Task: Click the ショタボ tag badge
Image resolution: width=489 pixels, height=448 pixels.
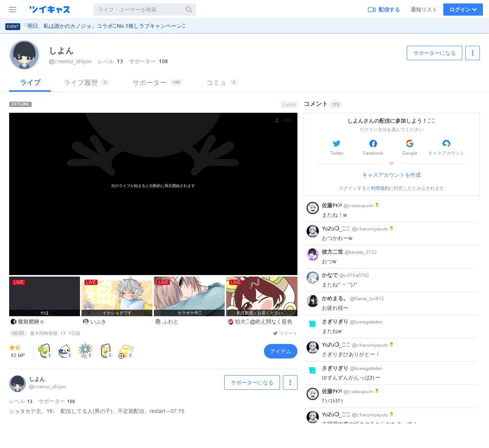Action: click(289, 105)
